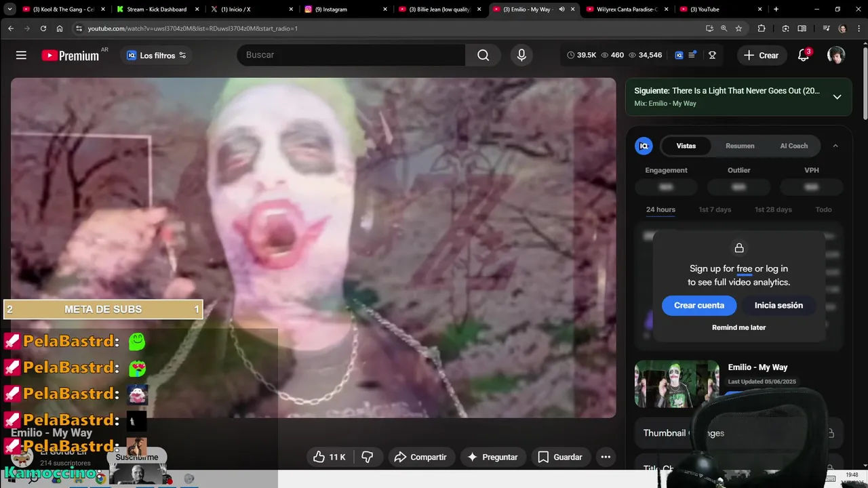Screen dimensions: 868x488
Task: View site information icon beside the URL
Action: [79, 28]
